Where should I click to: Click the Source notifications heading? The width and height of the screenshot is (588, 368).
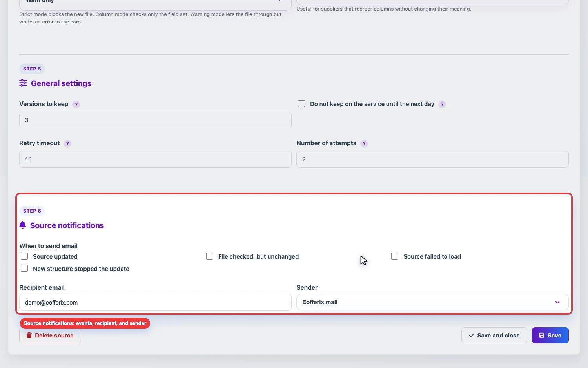(x=67, y=225)
